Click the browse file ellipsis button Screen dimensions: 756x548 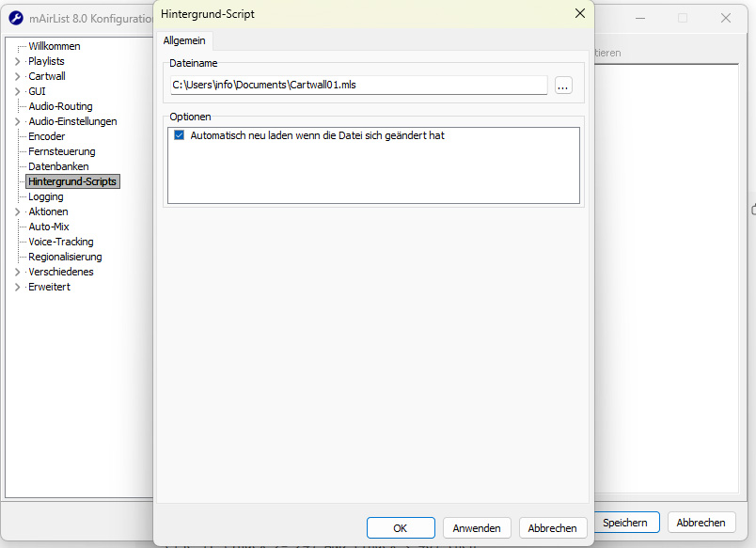[563, 86]
